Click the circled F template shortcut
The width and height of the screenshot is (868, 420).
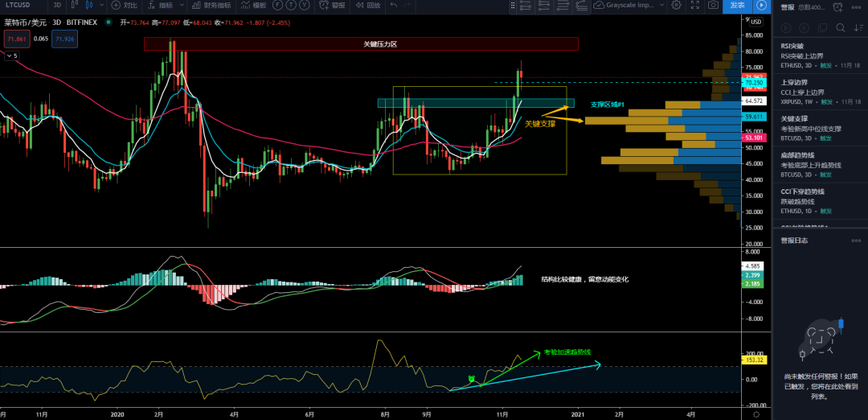pyautogui.click(x=276, y=5)
